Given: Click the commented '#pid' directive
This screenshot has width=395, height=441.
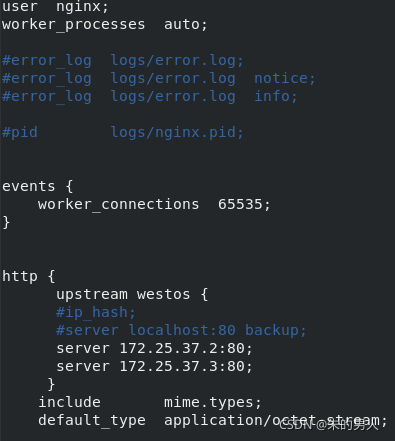Looking at the screenshot, I should (x=20, y=133).
